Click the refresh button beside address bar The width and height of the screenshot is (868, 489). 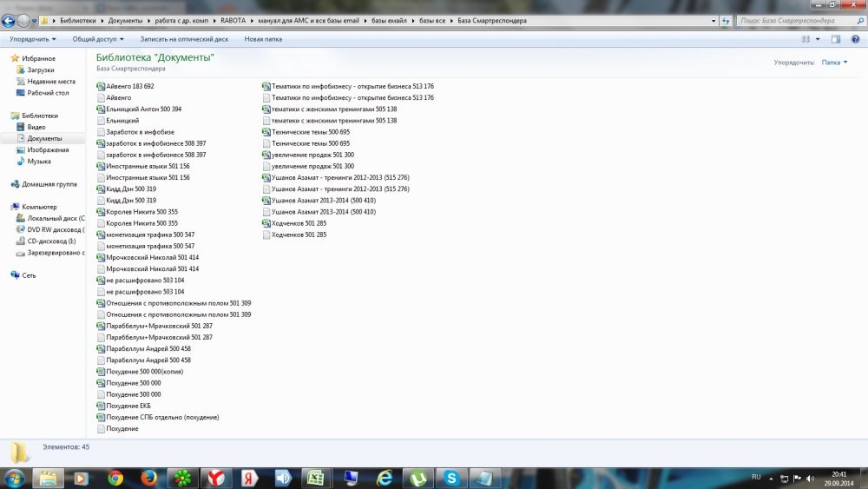pos(726,21)
